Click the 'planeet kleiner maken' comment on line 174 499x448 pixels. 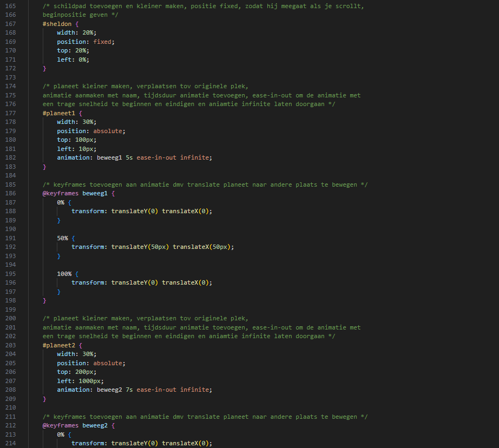pos(146,86)
